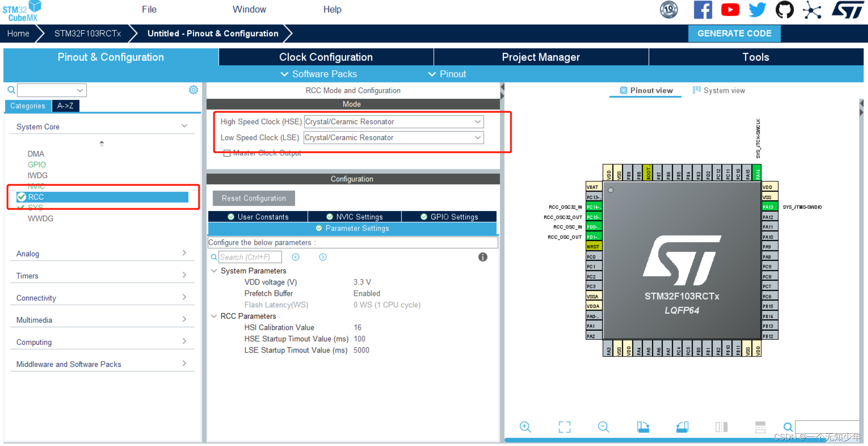Open the Facebook icon link

pyautogui.click(x=703, y=10)
